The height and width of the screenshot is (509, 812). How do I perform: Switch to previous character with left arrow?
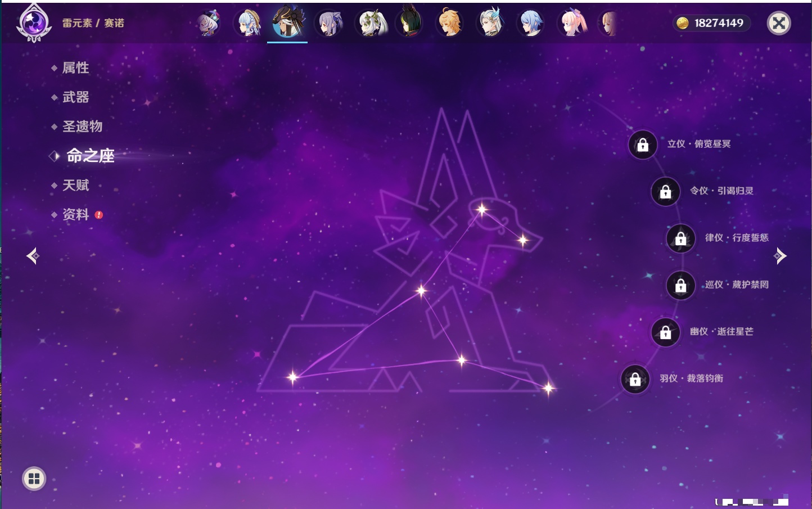click(x=33, y=256)
